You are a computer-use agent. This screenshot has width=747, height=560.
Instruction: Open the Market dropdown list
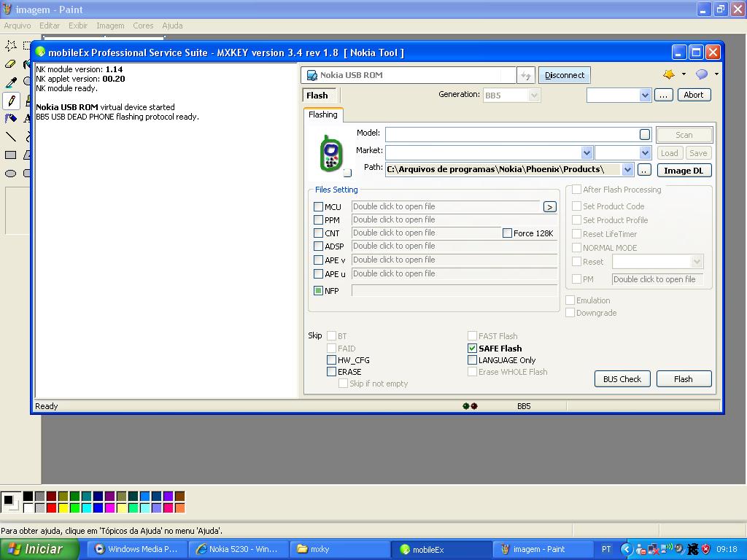point(587,153)
